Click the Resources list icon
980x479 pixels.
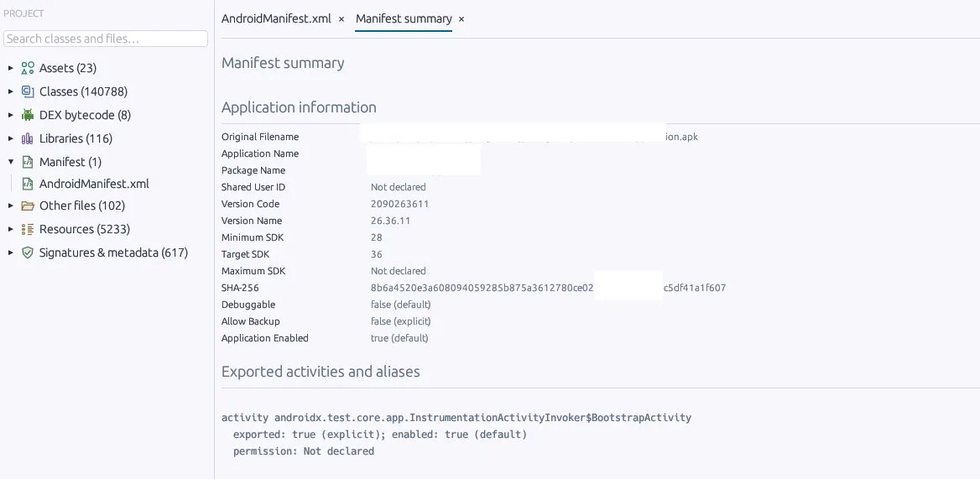[x=28, y=229]
